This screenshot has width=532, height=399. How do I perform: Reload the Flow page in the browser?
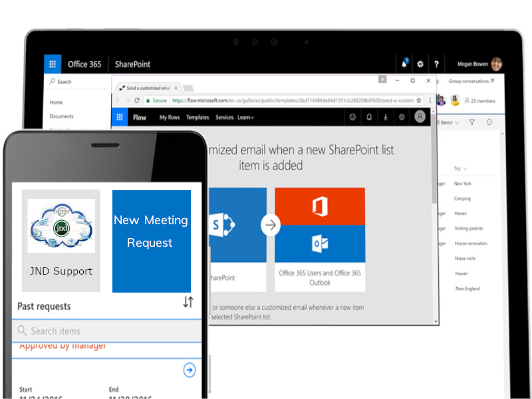pyautogui.click(x=137, y=100)
